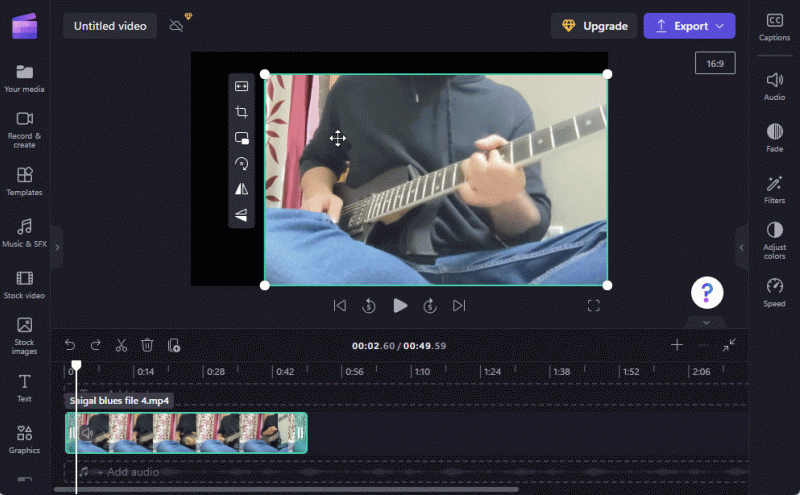Skip to the end of video

coord(459,306)
